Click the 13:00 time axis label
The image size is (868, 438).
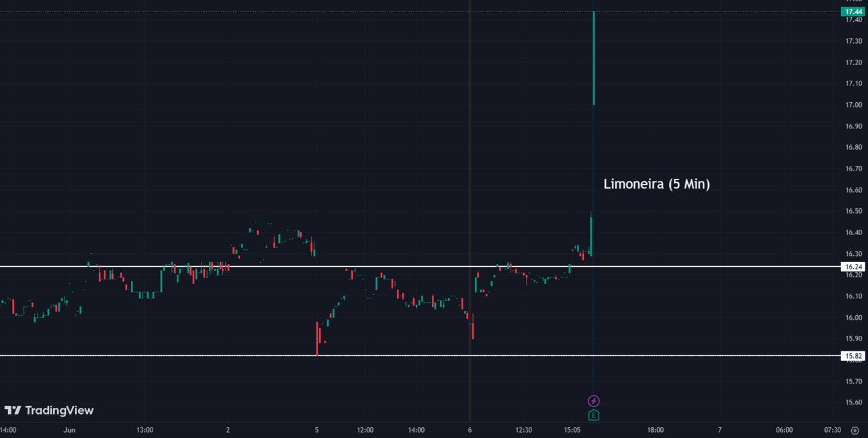point(144,430)
